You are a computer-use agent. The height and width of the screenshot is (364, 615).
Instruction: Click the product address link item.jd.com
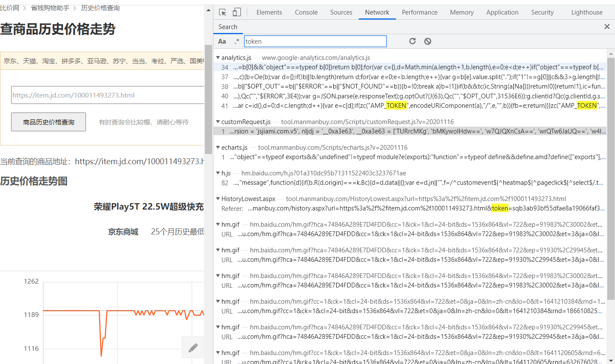[x=139, y=161]
